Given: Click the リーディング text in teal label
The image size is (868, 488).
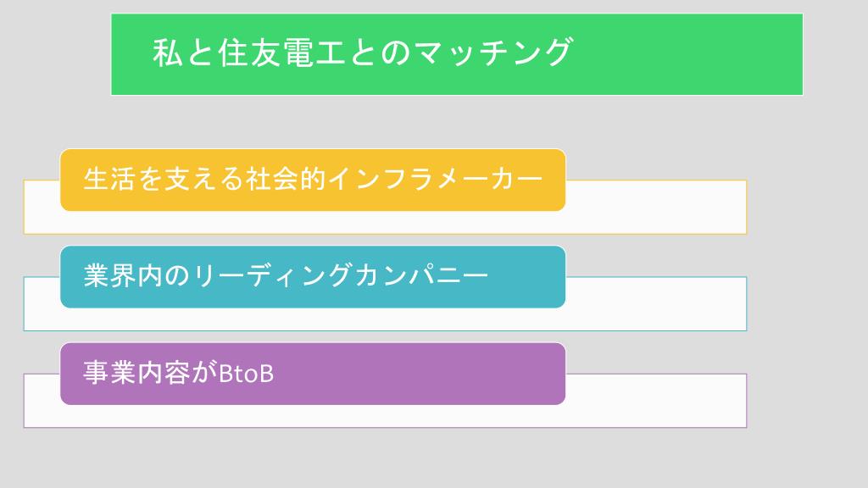Looking at the screenshot, I should click(273, 275).
